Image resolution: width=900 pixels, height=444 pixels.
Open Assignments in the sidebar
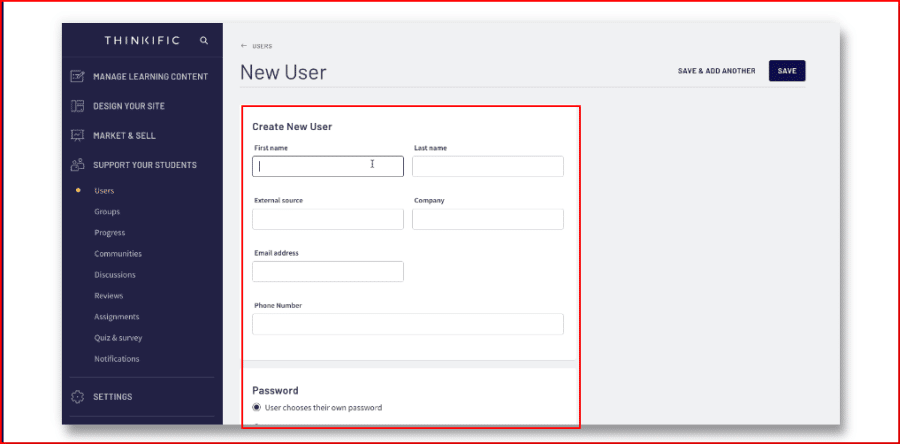point(117,317)
